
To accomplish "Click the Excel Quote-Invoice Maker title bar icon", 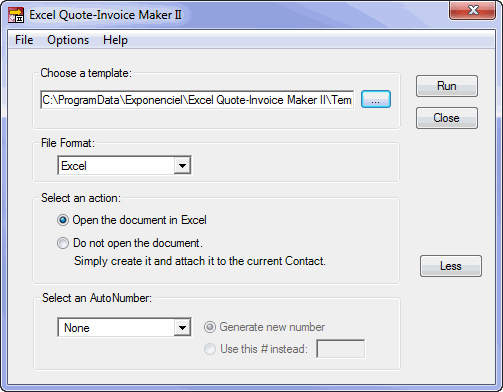I will [x=16, y=15].
